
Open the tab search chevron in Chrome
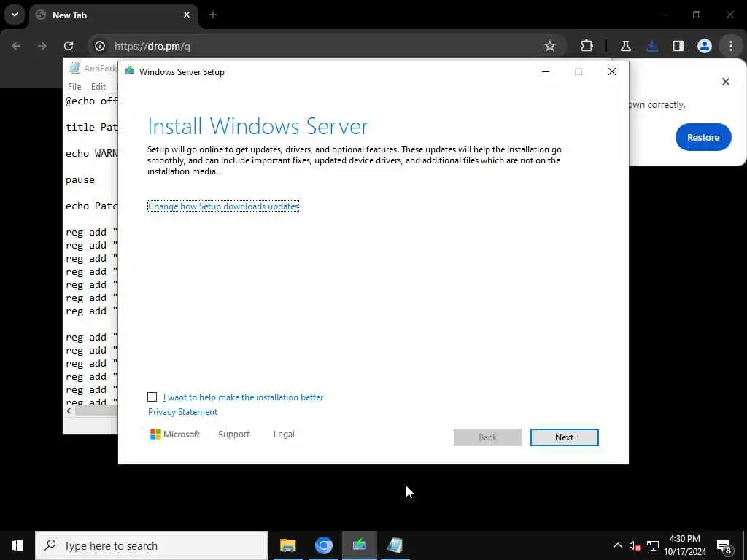click(x=15, y=15)
